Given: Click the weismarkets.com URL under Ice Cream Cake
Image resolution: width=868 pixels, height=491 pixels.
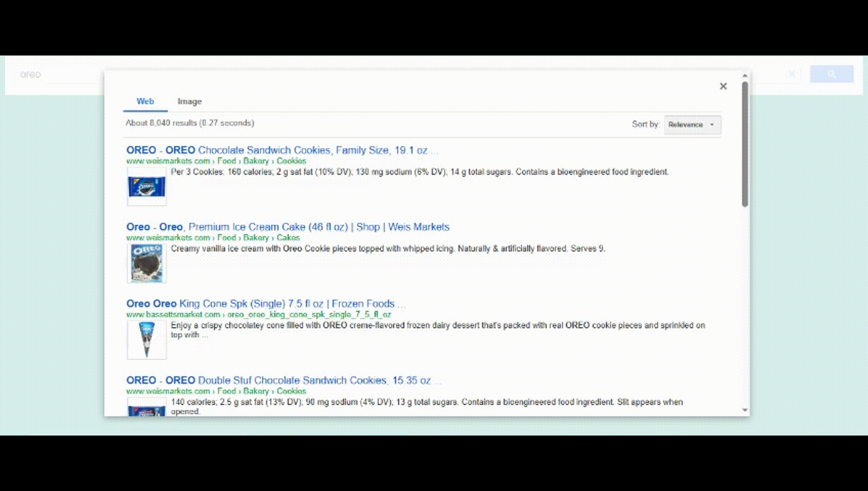Looking at the screenshot, I should click(x=168, y=238).
